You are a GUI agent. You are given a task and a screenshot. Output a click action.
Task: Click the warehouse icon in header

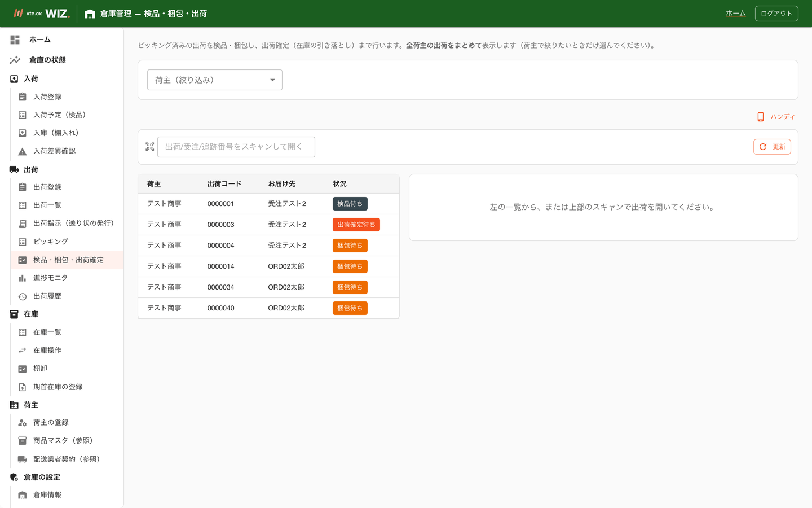coord(90,14)
